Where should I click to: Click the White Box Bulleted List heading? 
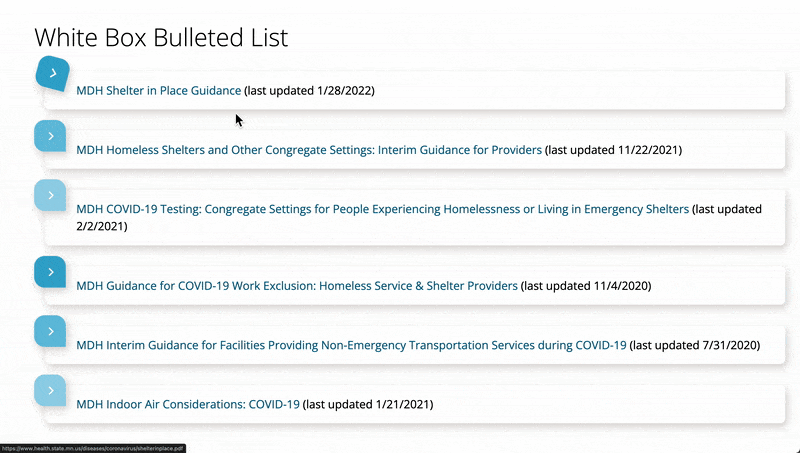[161, 38]
